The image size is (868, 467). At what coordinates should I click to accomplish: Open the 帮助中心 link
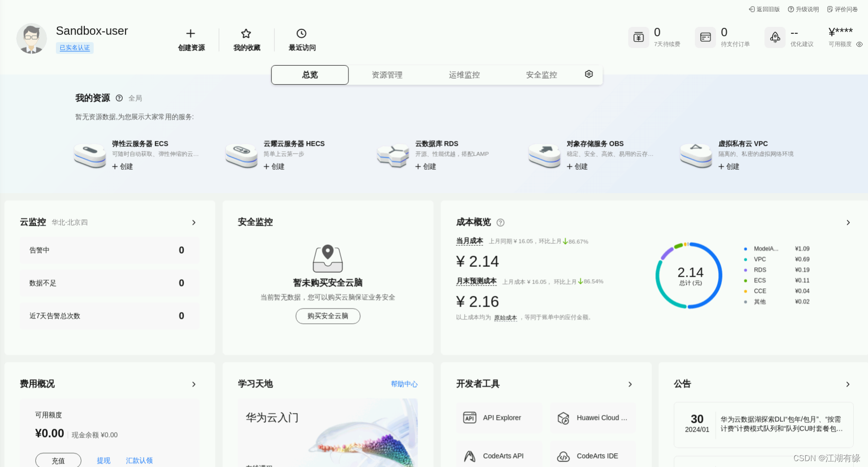click(x=404, y=384)
